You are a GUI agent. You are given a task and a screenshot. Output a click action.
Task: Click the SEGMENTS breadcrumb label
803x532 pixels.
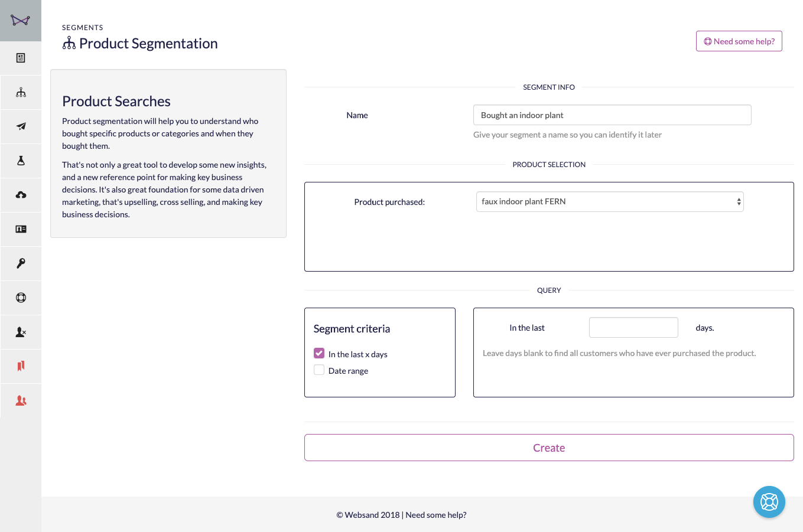click(83, 28)
